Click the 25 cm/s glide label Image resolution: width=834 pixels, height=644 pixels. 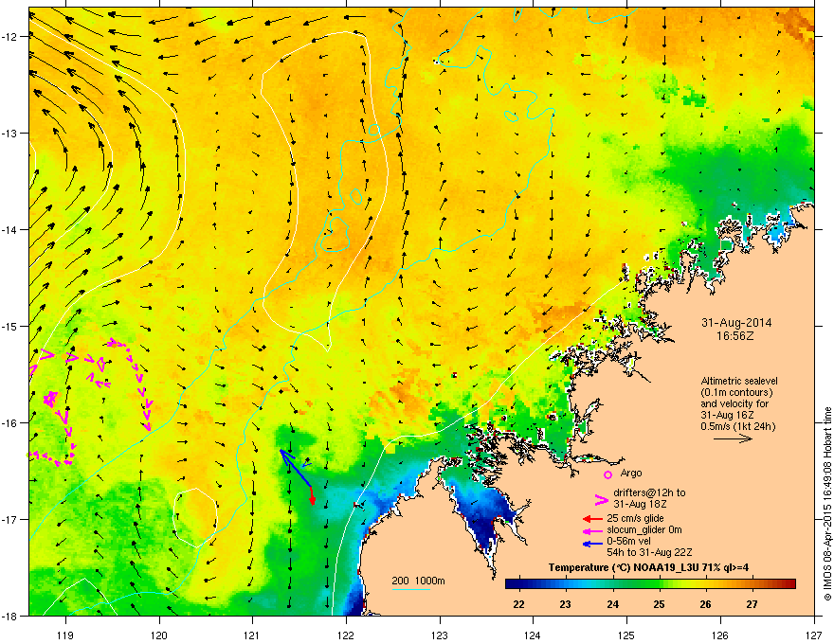(x=635, y=518)
